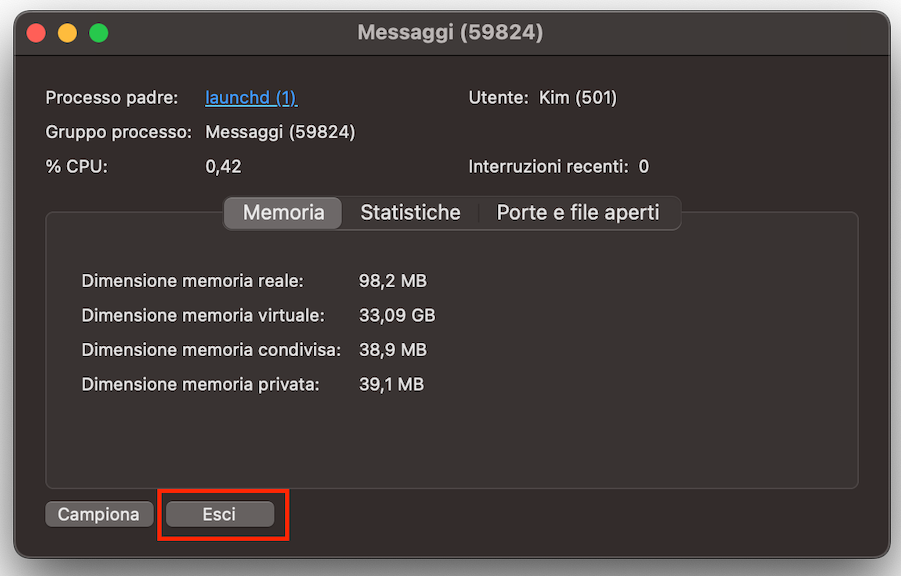Switch to the Statistiche tab
The image size is (901, 576).
point(410,212)
